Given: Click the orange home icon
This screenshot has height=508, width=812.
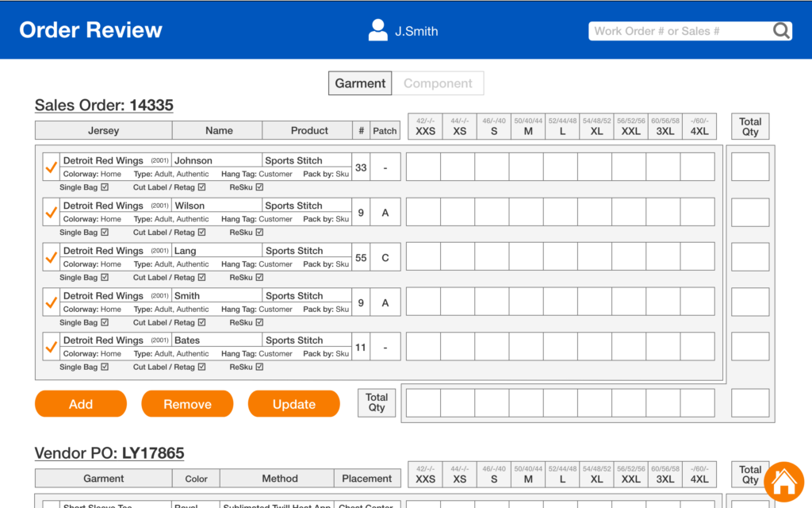Looking at the screenshot, I should (x=783, y=481).
